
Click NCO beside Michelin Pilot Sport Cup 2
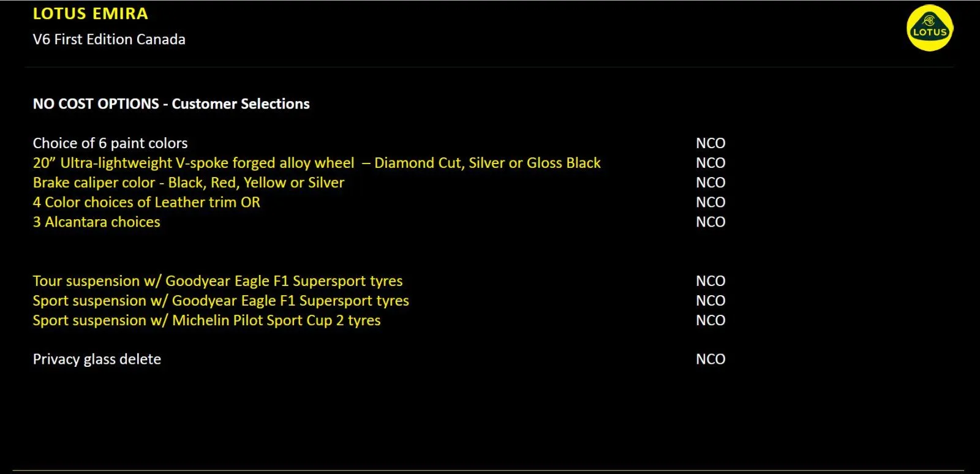[710, 320]
